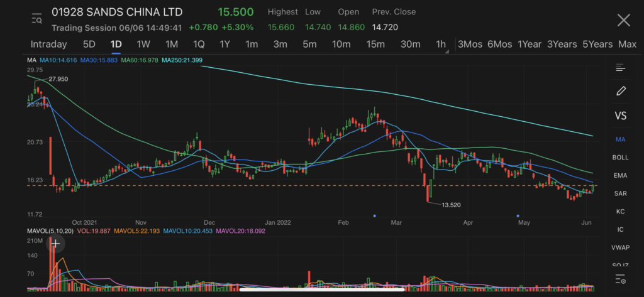Click the Open value 14.860
This screenshot has width=644, height=297.
(x=351, y=28)
